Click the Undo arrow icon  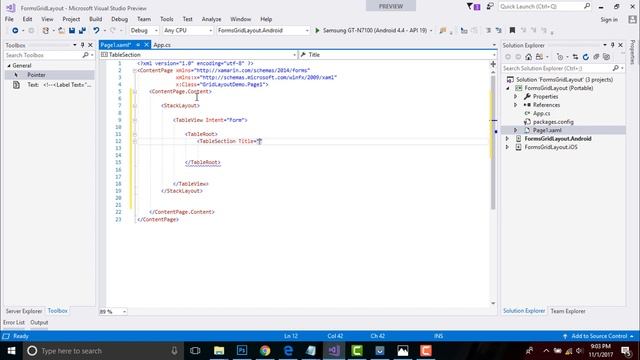[x=96, y=31]
